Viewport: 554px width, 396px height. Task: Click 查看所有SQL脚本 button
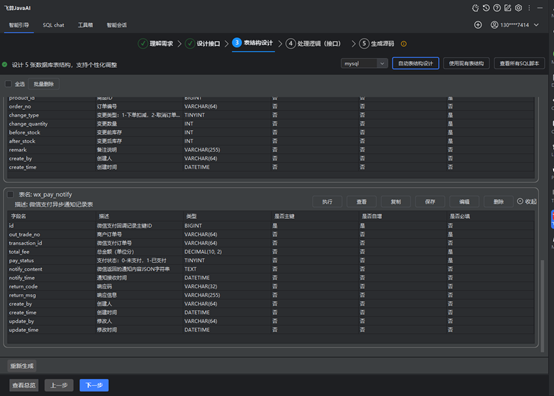tap(519, 64)
